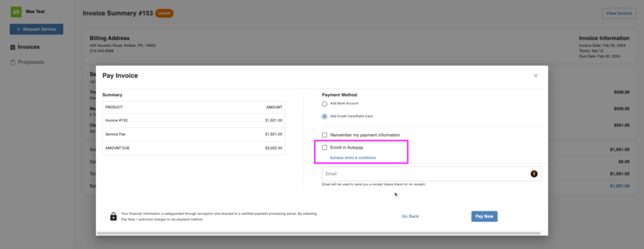Close the Pay Invoice dialog

coord(536,76)
